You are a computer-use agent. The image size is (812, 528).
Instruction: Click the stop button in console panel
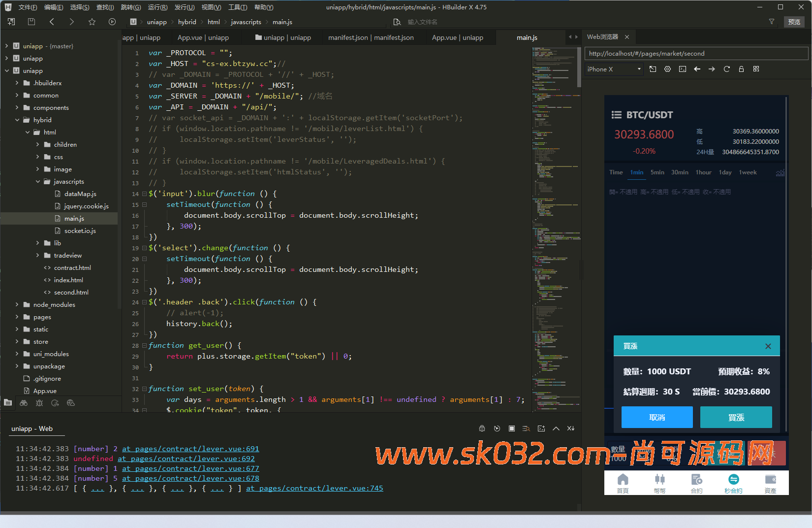click(512, 429)
